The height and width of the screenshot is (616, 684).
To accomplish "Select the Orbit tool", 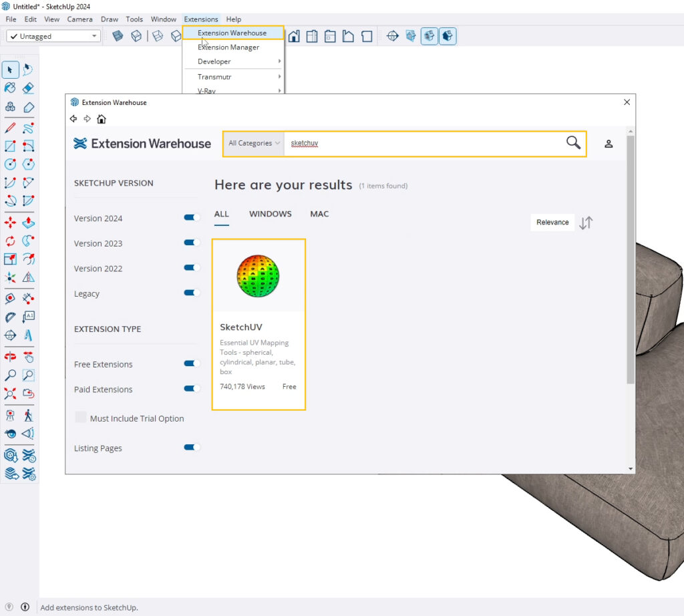I will pos(10,357).
